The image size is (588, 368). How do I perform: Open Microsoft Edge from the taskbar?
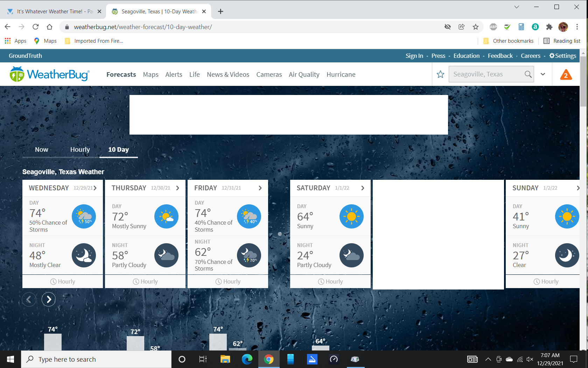[x=247, y=359]
